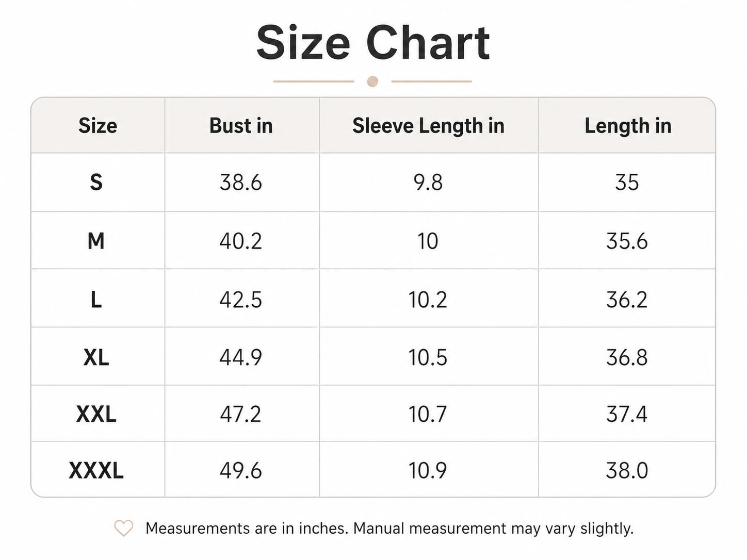Image resolution: width=747 pixels, height=560 pixels.
Task: Click the 49.6 bust value
Action: point(241,470)
